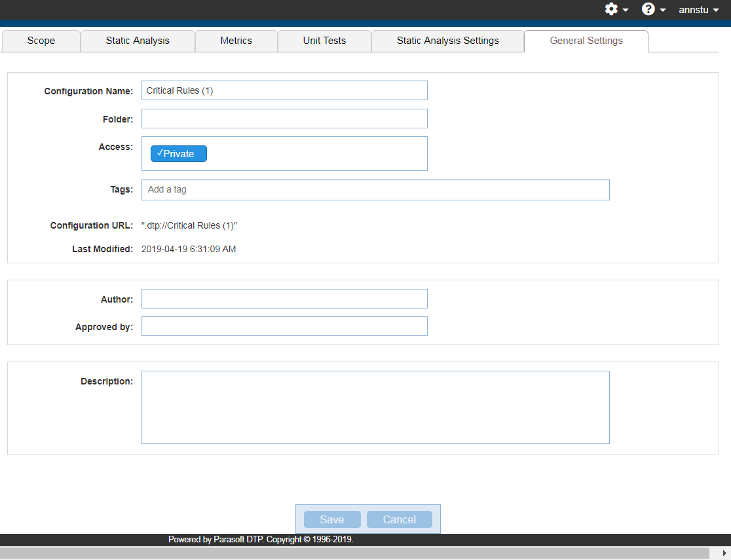Focus the Configuration Name field
Viewport: 731px width, 560px height.
(284, 90)
